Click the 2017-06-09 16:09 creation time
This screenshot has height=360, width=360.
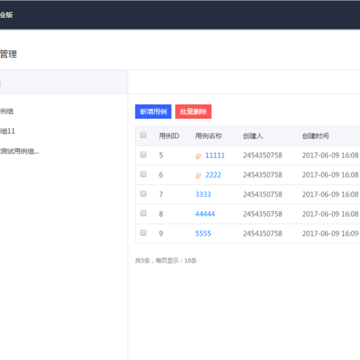point(330,234)
